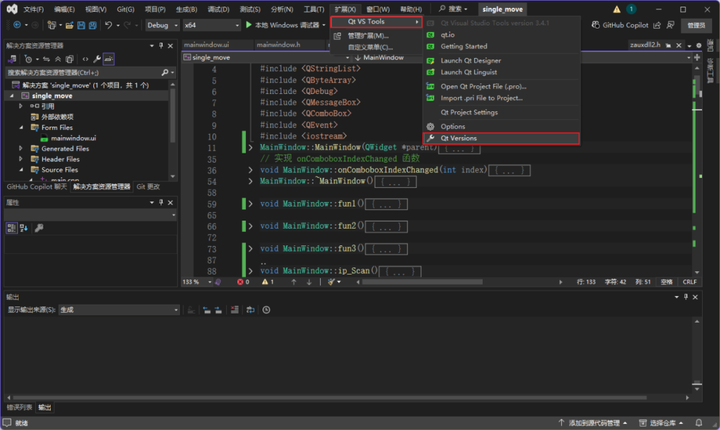Click the notification bell in status bar
The image size is (720, 430).
click(x=698, y=423)
